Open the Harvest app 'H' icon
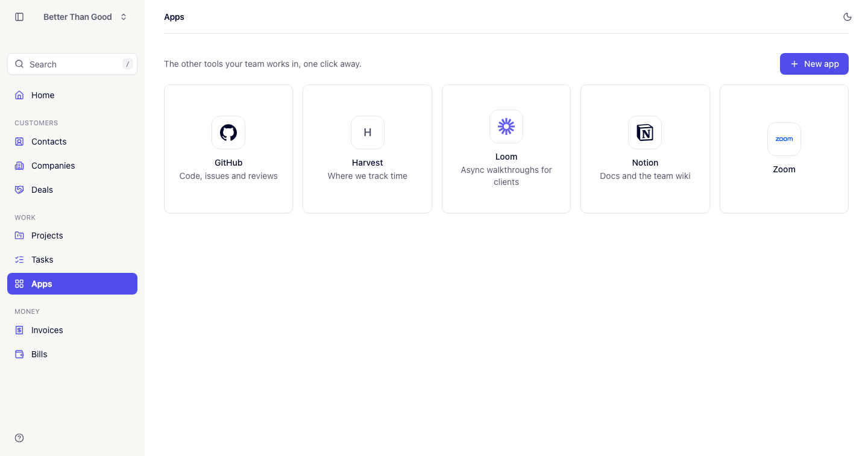Image resolution: width=868 pixels, height=456 pixels. click(368, 133)
